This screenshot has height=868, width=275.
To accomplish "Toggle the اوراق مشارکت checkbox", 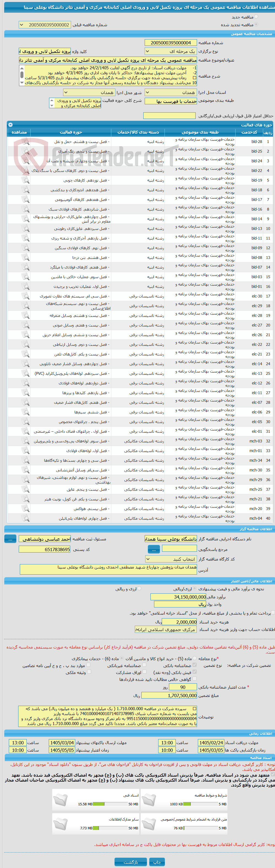I will click(x=144, y=672).
